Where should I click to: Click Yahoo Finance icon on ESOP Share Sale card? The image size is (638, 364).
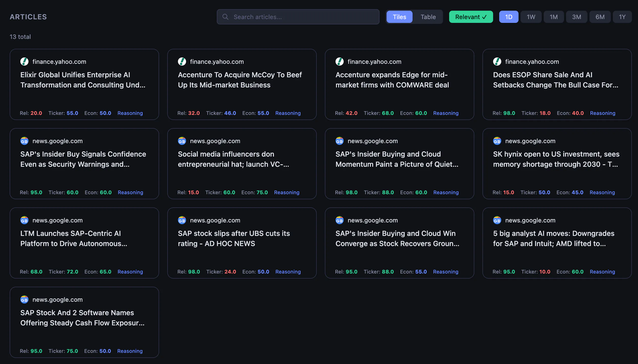497,62
